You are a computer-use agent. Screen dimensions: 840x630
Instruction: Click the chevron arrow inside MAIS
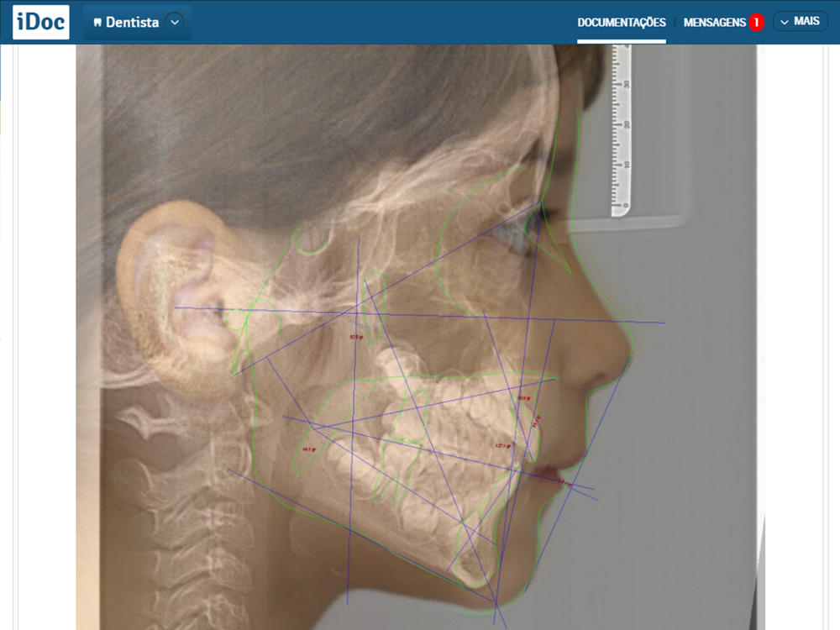point(785,22)
